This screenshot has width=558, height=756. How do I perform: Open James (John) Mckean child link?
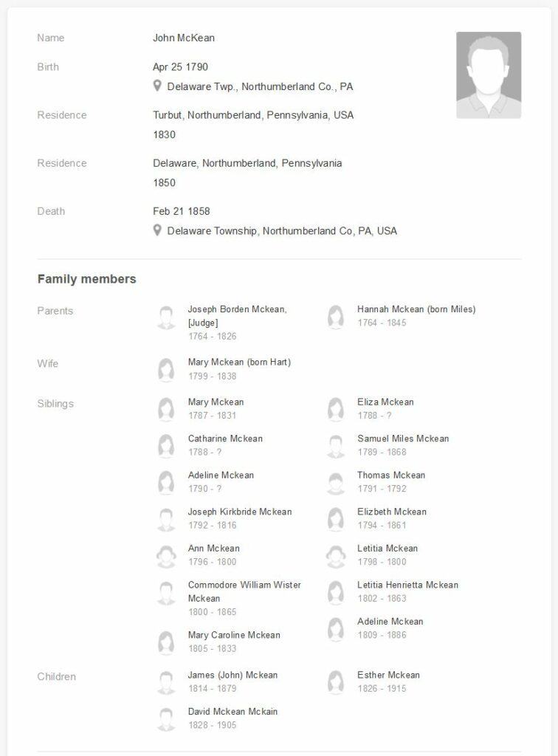pyautogui.click(x=232, y=675)
